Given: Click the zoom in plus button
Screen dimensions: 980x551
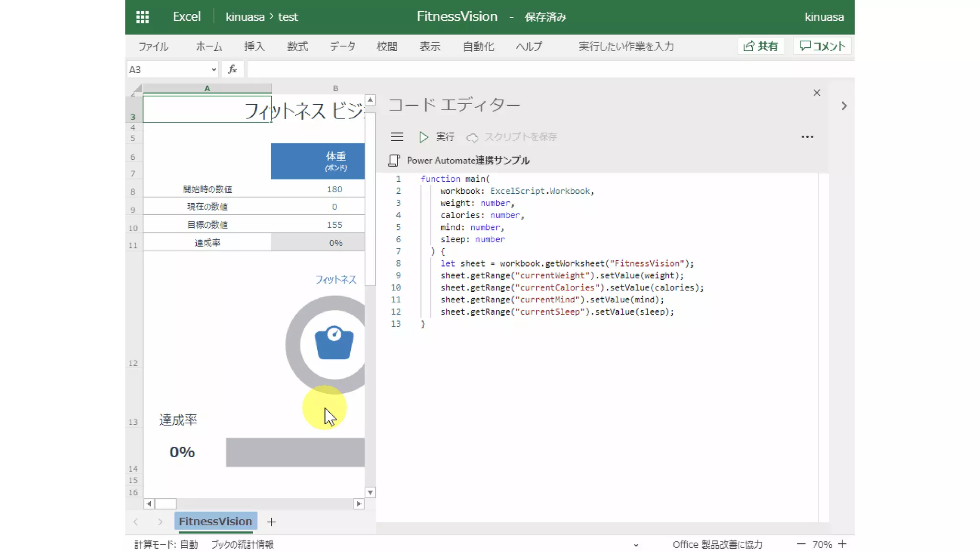Looking at the screenshot, I should (843, 544).
